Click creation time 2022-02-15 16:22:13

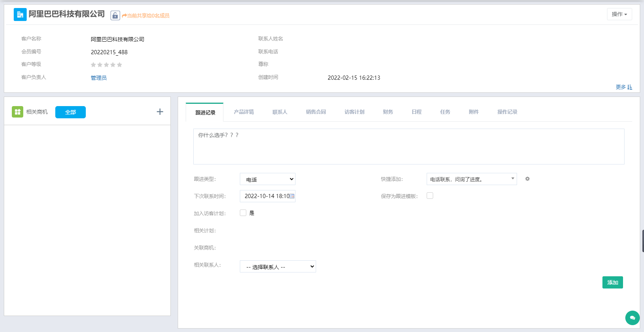(x=354, y=78)
